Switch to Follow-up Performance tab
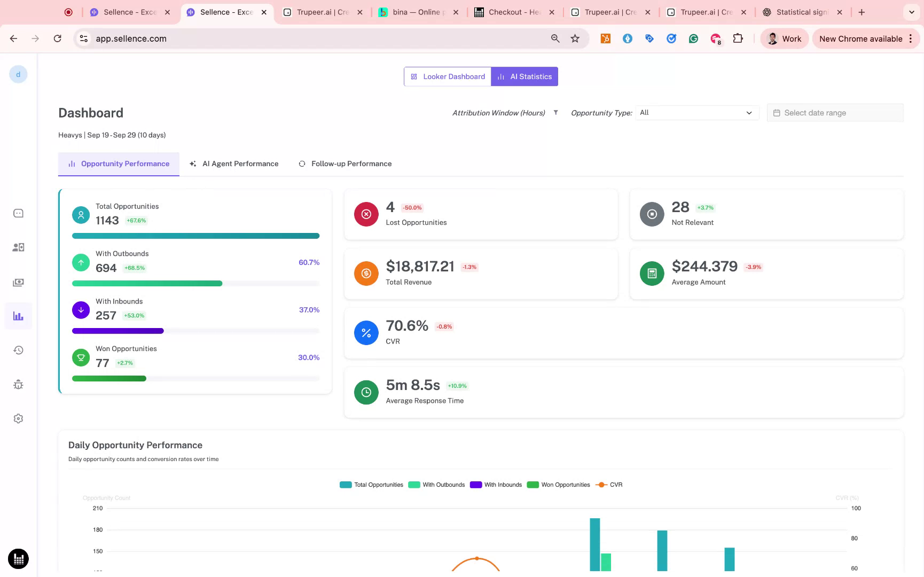The width and height of the screenshot is (924, 577). [x=345, y=164]
